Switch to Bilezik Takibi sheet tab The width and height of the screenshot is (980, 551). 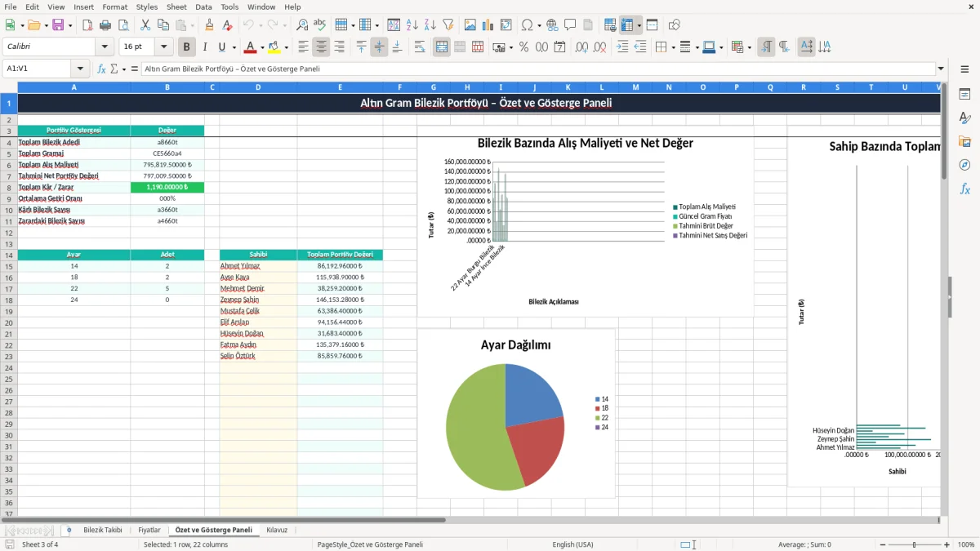[x=102, y=530]
